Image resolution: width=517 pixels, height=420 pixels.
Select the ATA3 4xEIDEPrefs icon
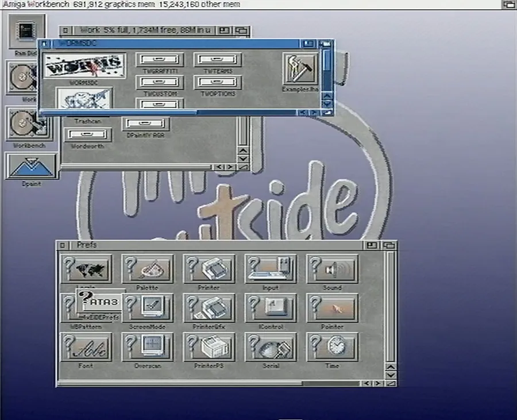pyautogui.click(x=100, y=301)
